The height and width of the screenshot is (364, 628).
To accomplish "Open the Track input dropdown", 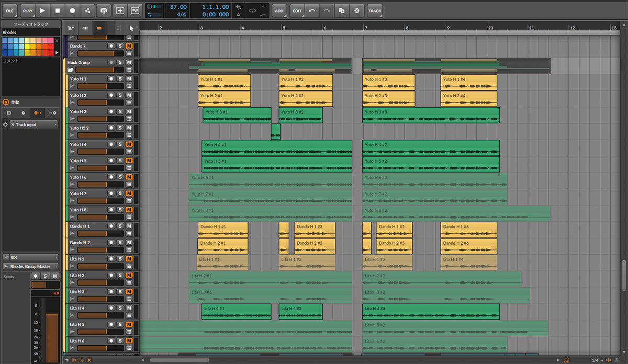I will [x=34, y=124].
